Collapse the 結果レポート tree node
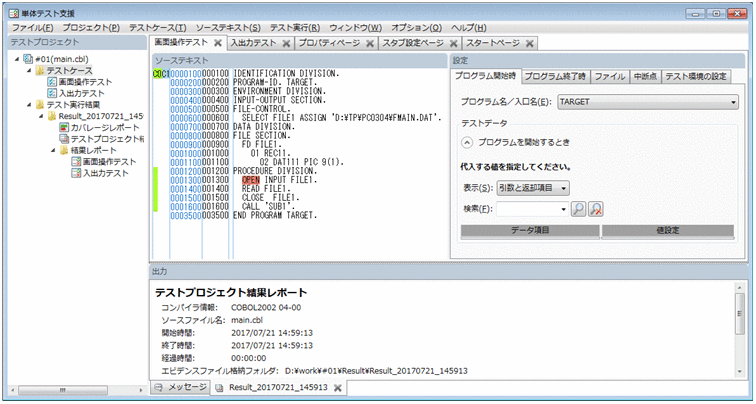 (53, 150)
